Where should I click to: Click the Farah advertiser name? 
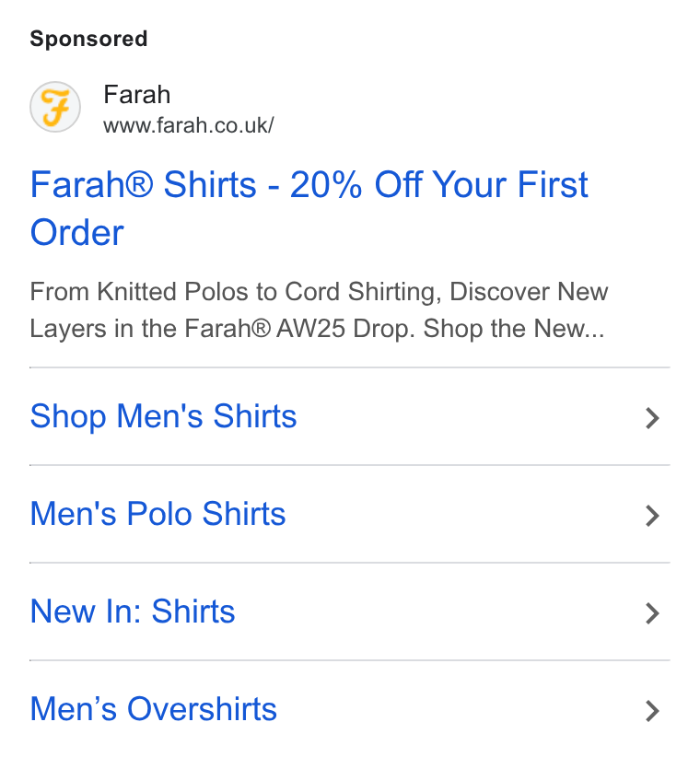136,94
